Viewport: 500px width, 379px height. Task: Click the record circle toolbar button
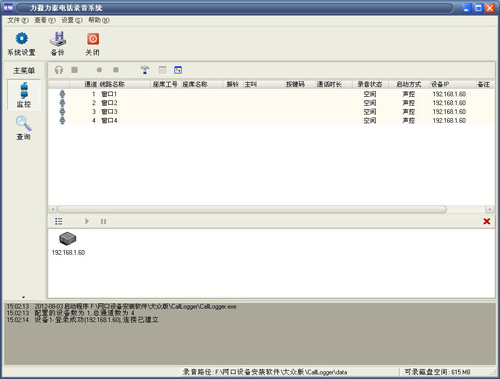click(x=99, y=70)
